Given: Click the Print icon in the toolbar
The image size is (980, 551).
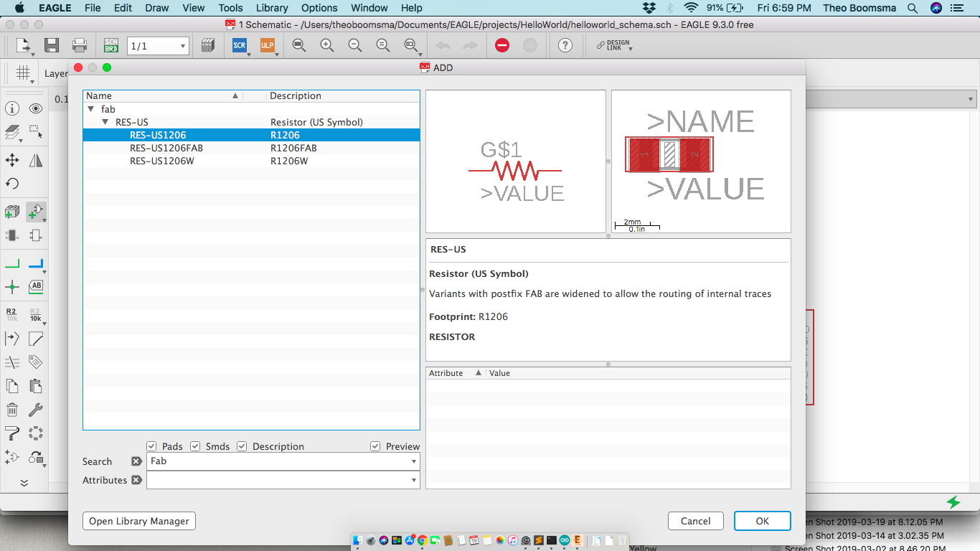Looking at the screenshot, I should tap(80, 45).
